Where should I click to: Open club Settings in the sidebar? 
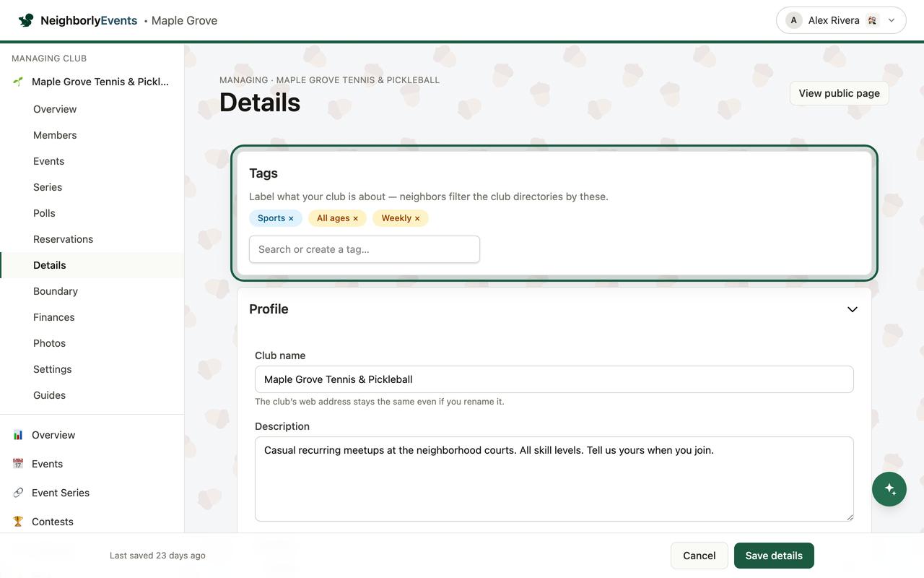pyautogui.click(x=53, y=369)
